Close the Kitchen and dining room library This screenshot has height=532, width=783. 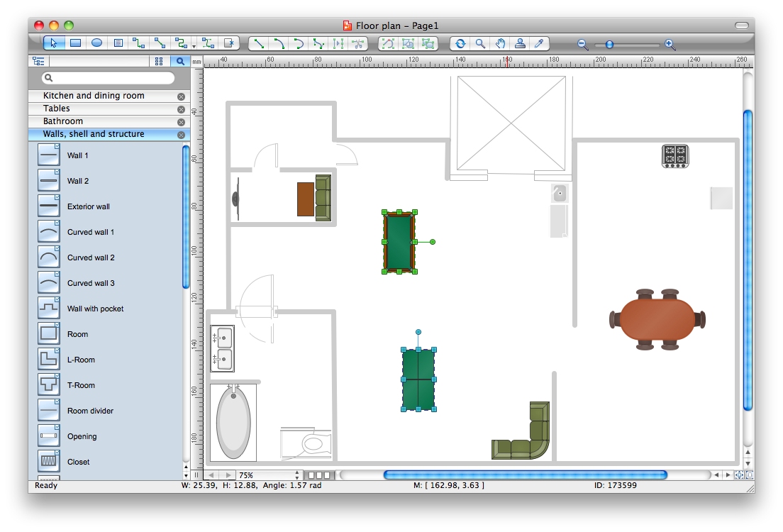point(181,96)
